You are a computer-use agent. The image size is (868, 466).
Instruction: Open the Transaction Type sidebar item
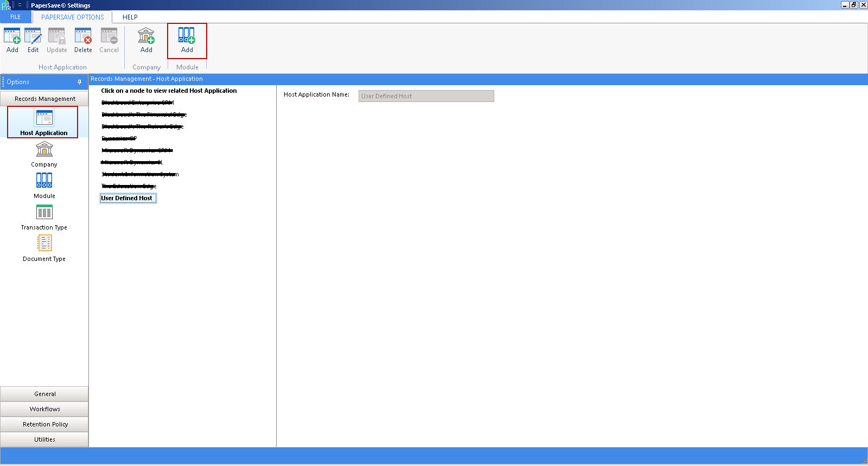[44, 217]
